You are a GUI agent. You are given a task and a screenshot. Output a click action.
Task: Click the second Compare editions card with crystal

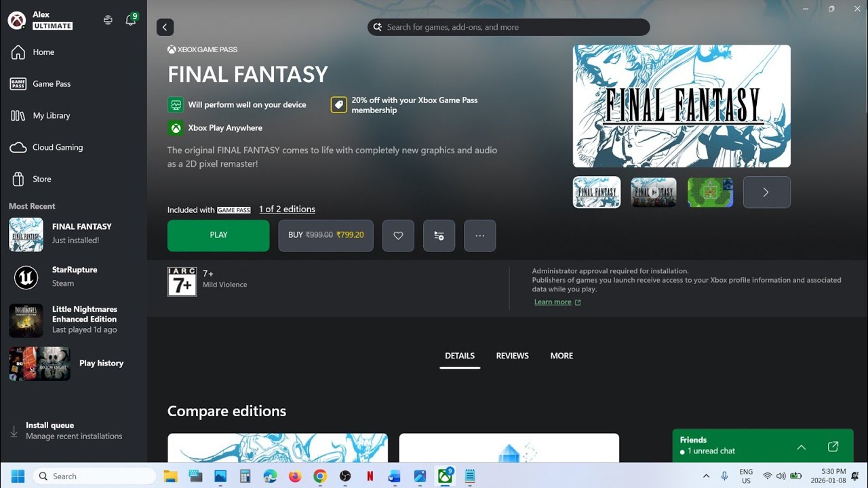click(x=509, y=448)
